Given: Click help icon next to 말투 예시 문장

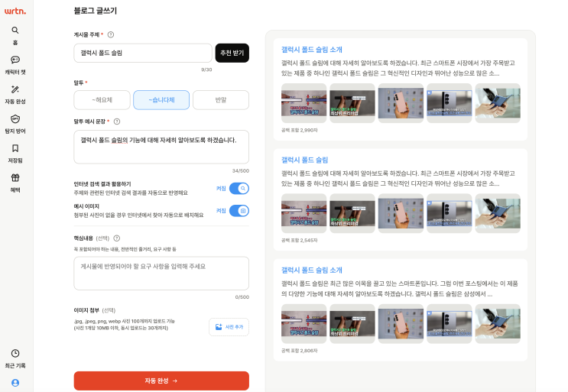Looking at the screenshot, I should pos(117,121).
